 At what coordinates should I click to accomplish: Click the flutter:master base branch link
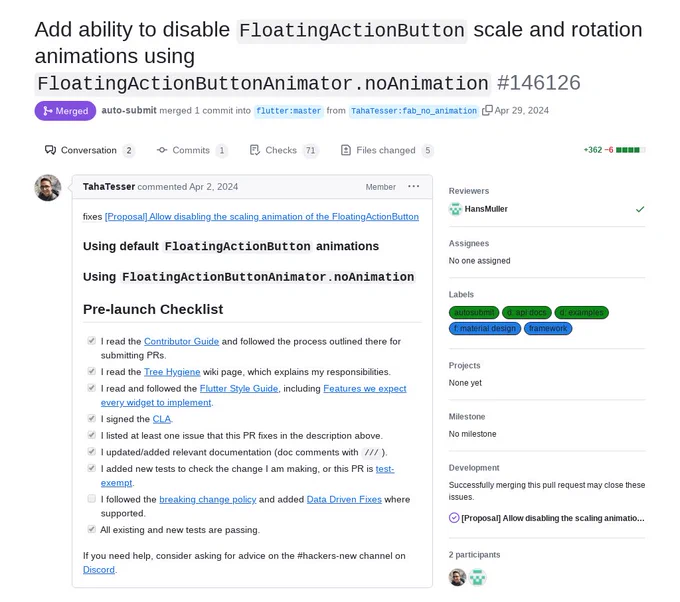288,111
